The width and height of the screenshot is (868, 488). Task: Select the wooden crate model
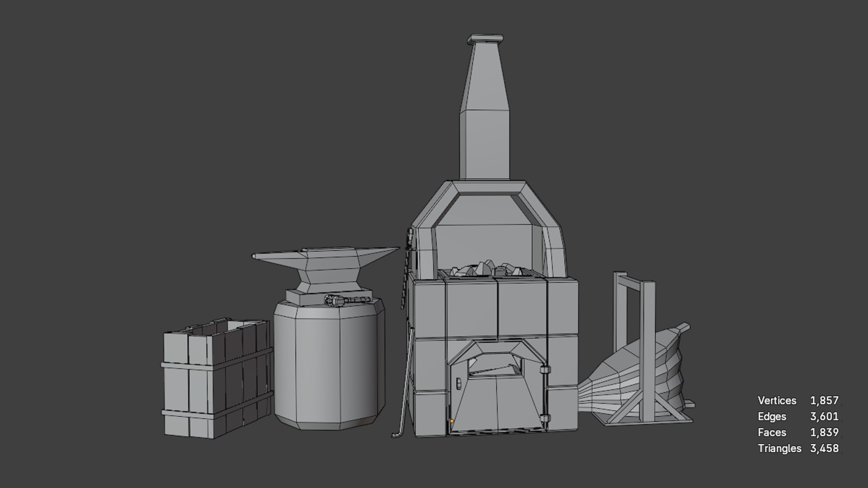[x=218, y=378]
